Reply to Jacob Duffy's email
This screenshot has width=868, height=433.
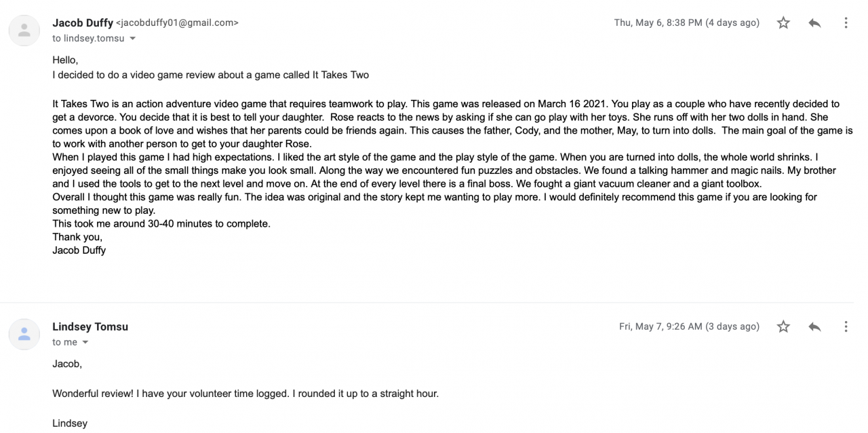tap(814, 23)
